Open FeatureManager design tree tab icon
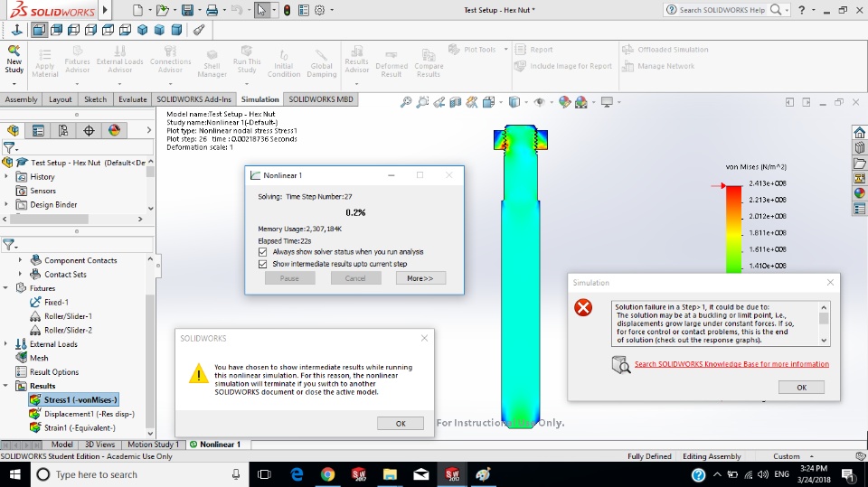868x487 pixels. pos(13,130)
